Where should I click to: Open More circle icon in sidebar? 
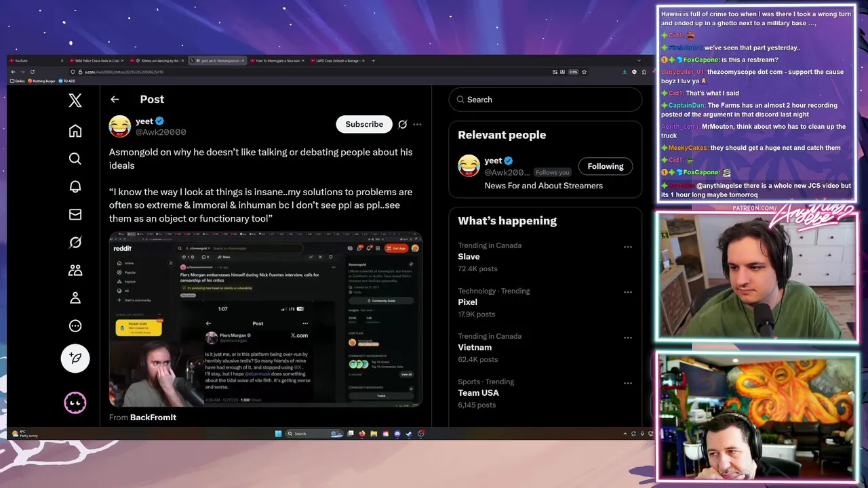[75, 326]
